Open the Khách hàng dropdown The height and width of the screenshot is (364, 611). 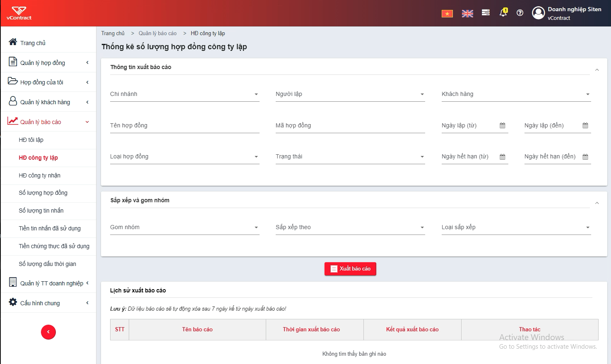pos(516,94)
